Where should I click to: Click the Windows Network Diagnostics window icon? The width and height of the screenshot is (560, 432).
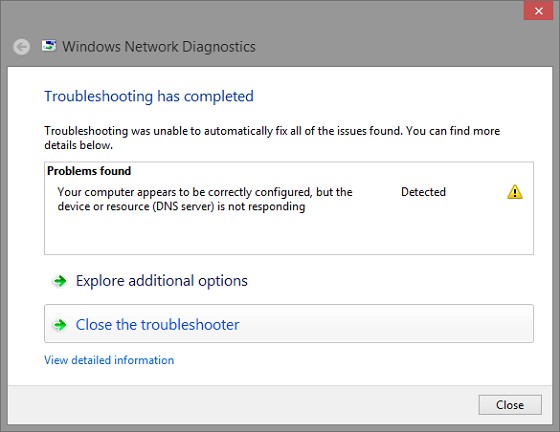[49, 46]
